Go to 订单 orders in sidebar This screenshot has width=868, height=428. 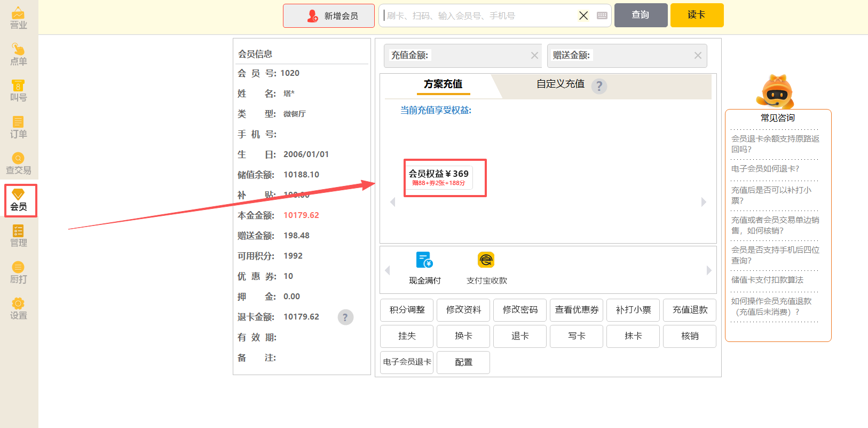[19, 127]
